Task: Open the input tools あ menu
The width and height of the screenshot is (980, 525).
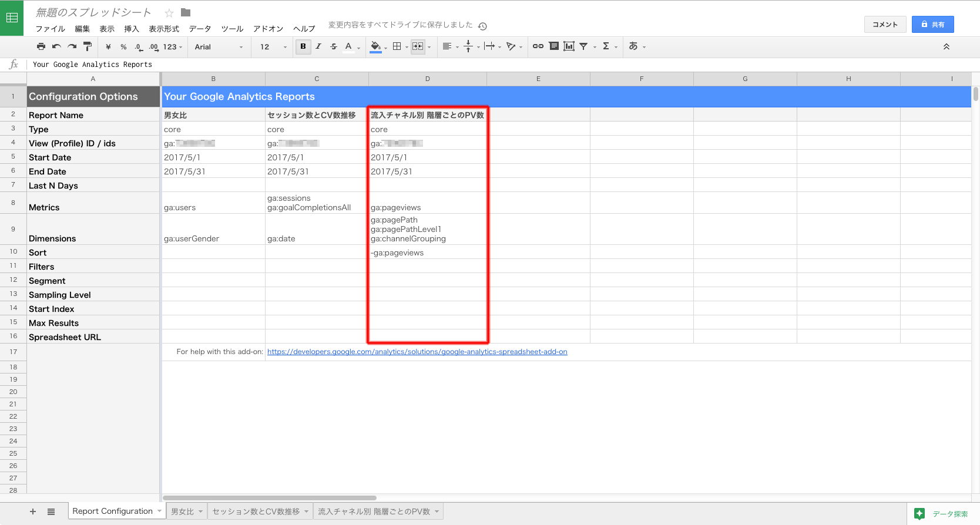Action: point(637,46)
